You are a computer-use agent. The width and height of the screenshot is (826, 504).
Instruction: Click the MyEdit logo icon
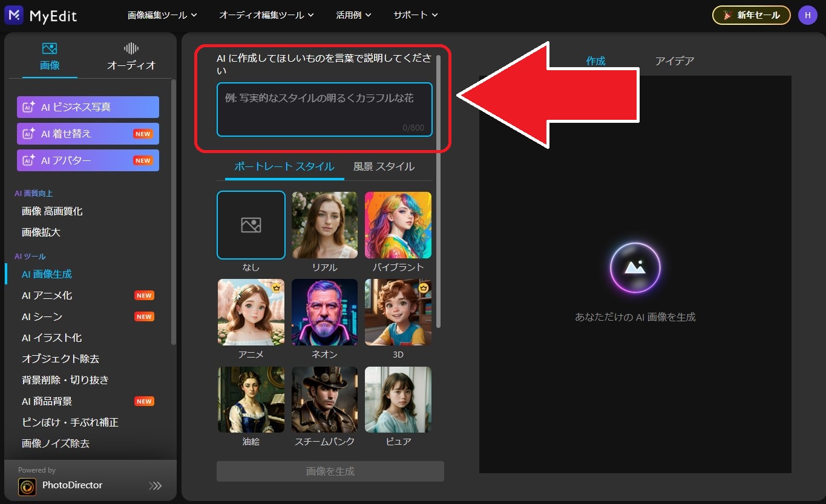pyautogui.click(x=13, y=15)
